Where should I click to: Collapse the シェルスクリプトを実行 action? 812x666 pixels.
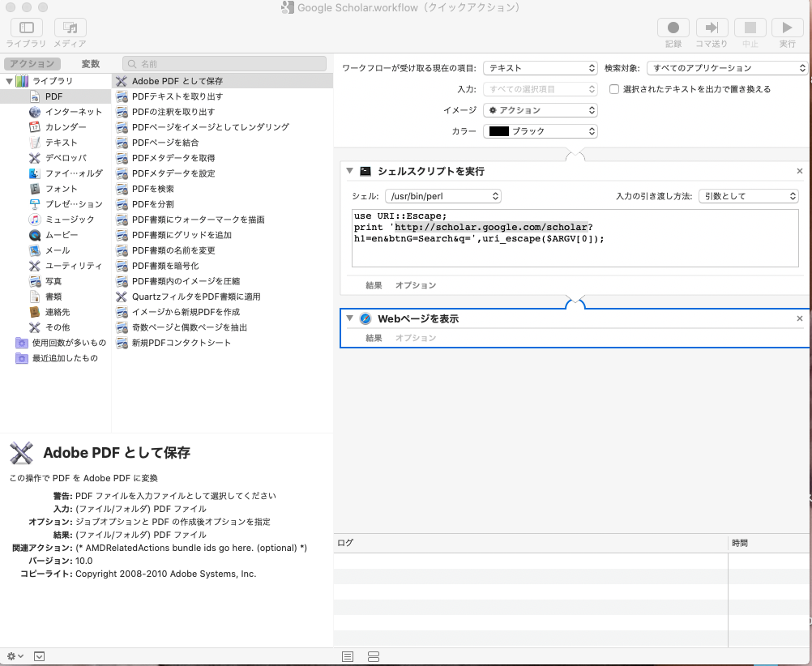[350, 171]
